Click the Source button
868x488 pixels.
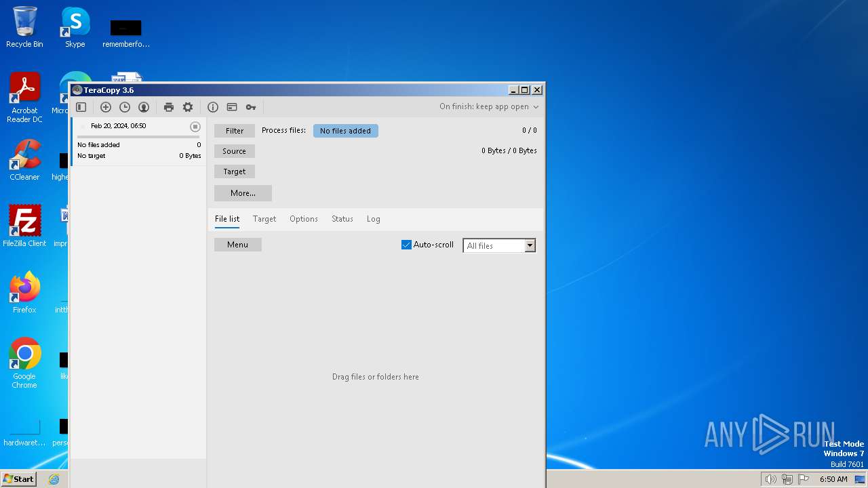[235, 151]
